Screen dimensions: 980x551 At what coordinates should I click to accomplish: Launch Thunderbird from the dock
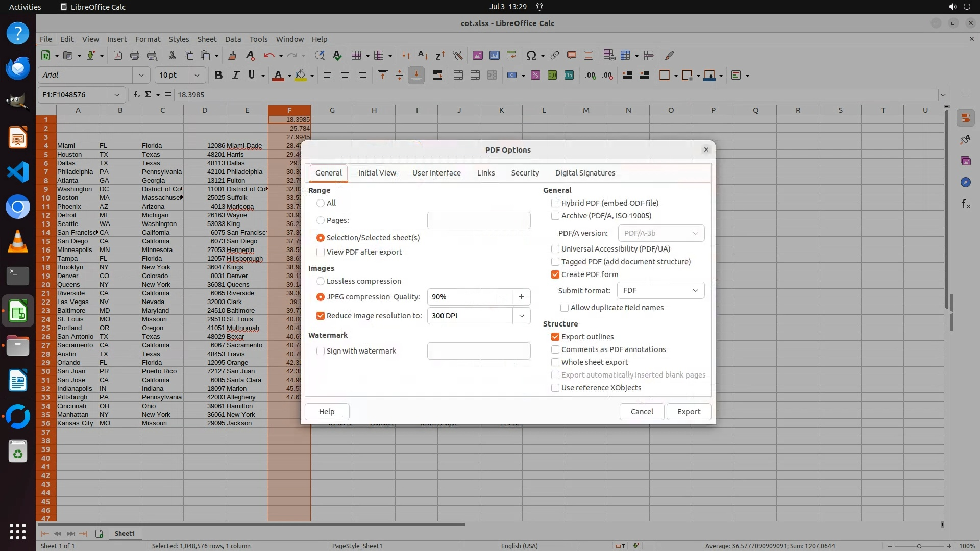coord(18,68)
